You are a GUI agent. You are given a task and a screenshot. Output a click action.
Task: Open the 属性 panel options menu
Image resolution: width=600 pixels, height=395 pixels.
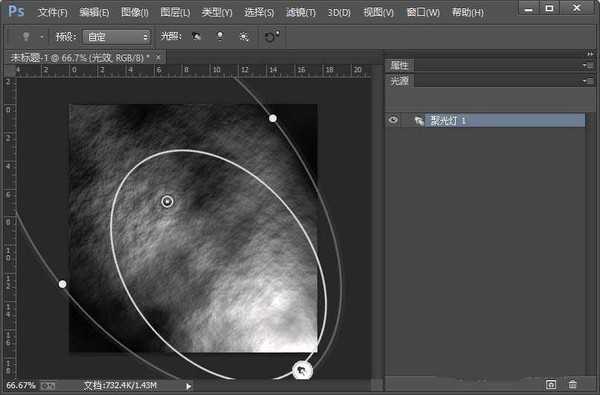[587, 66]
